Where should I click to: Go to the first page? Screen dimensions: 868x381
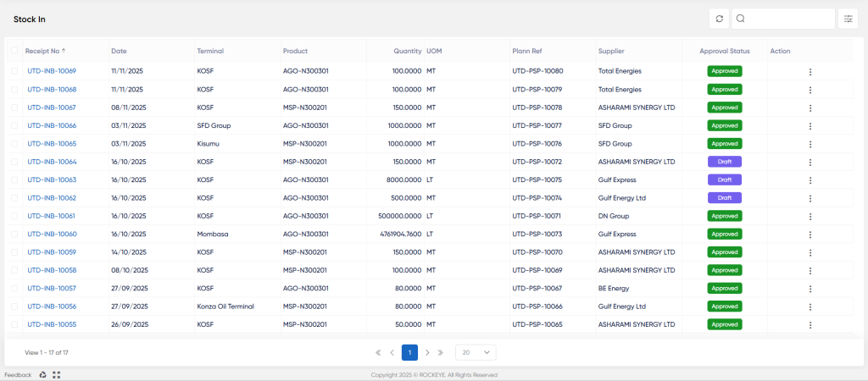click(x=378, y=352)
